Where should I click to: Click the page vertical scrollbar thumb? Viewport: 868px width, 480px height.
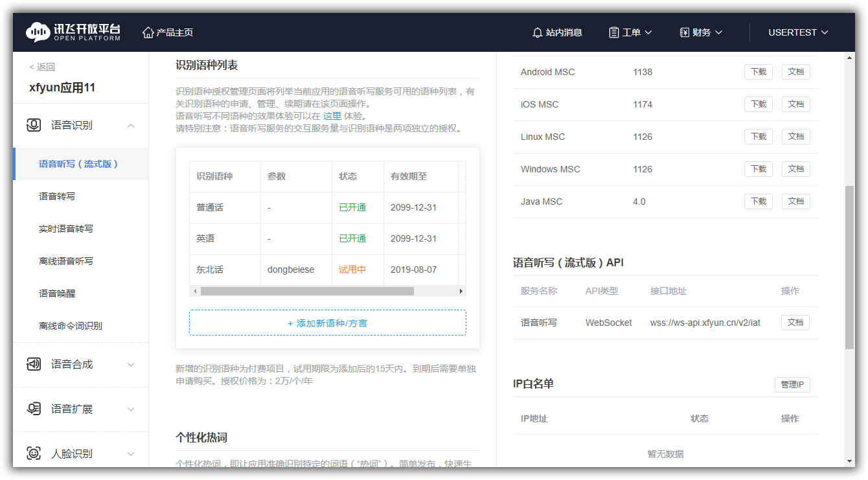pos(850,268)
